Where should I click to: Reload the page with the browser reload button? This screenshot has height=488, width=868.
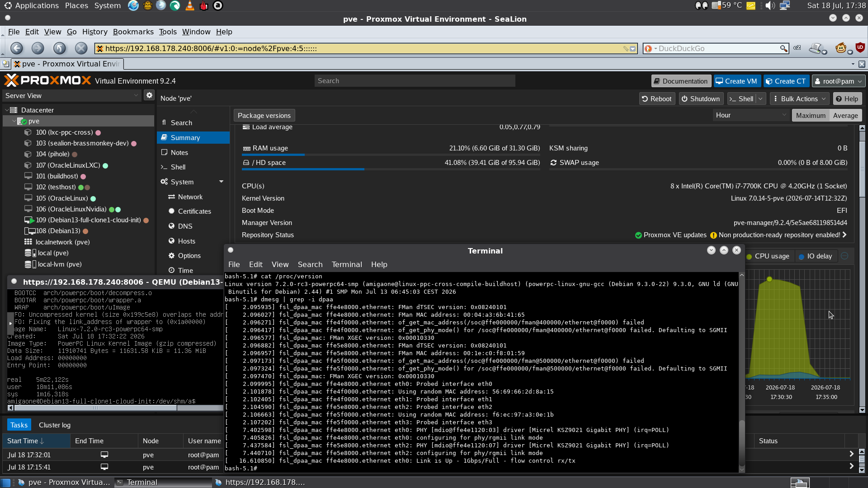click(59, 48)
